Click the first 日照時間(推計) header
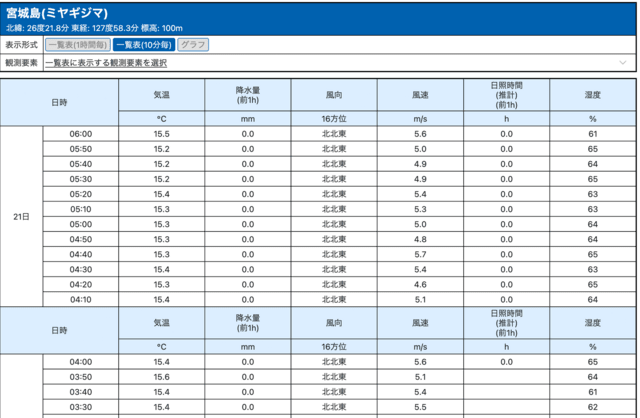This screenshot has width=640, height=418. [x=507, y=95]
